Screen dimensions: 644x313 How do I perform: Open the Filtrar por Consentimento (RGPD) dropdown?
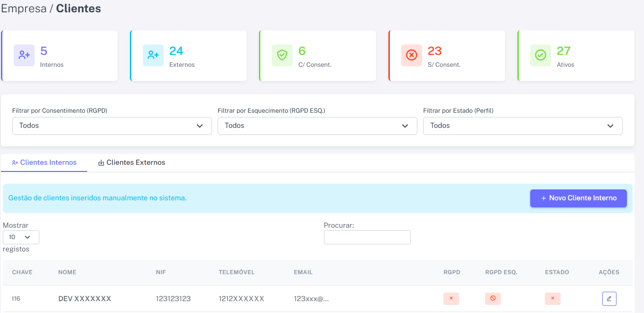112,126
